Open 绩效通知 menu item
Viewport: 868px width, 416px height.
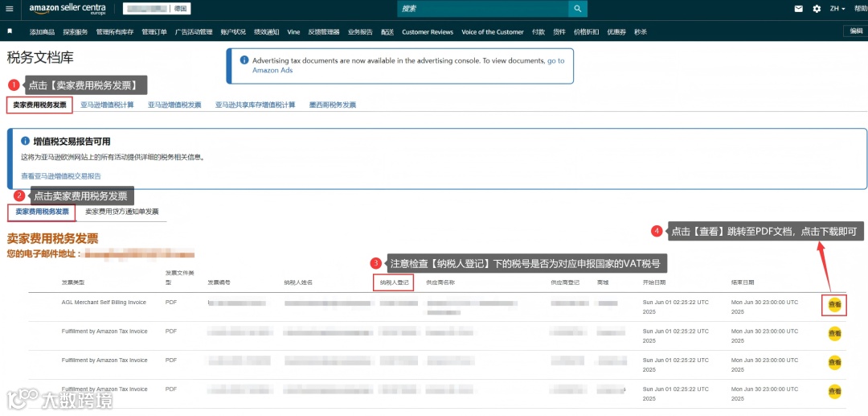pos(266,32)
